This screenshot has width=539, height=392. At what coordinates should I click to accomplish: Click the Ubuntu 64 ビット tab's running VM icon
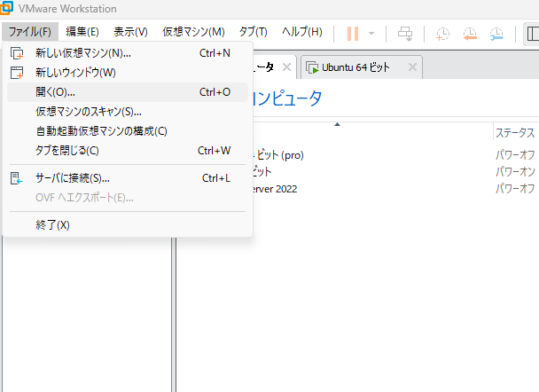tap(312, 67)
